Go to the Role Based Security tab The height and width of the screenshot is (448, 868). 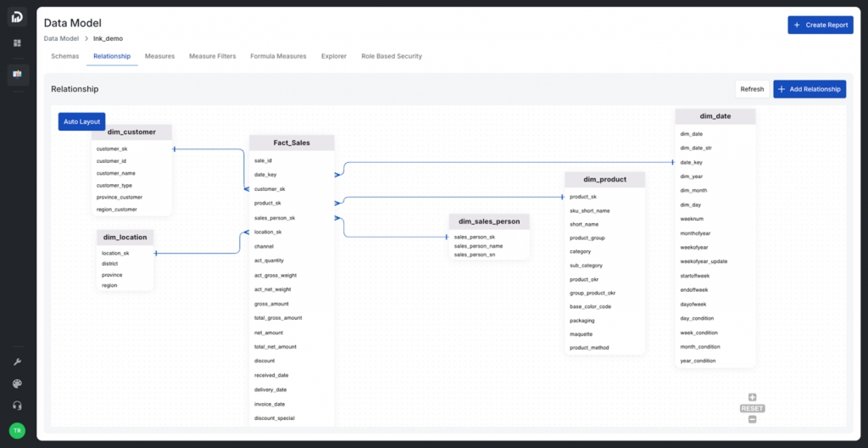(x=391, y=56)
